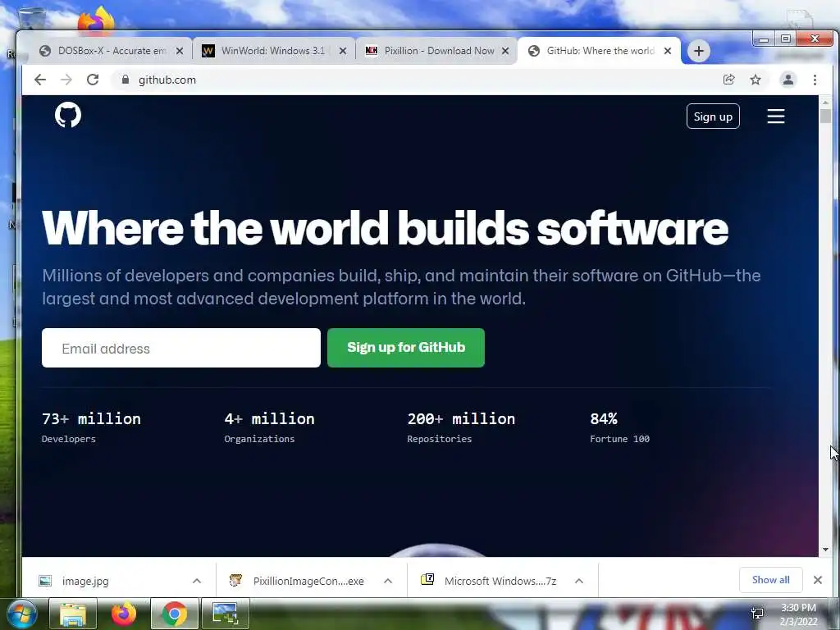Open image.jpg download
Viewport: 840px width, 630px height.
(x=85, y=582)
